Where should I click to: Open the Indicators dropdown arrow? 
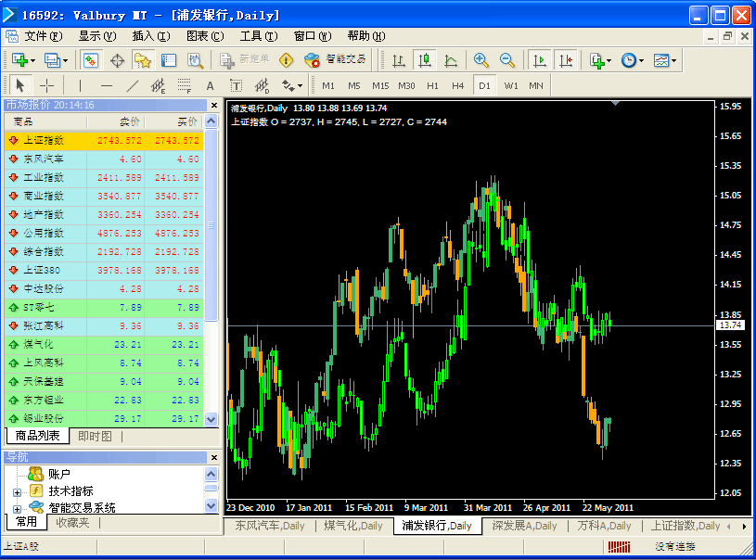pos(609,60)
